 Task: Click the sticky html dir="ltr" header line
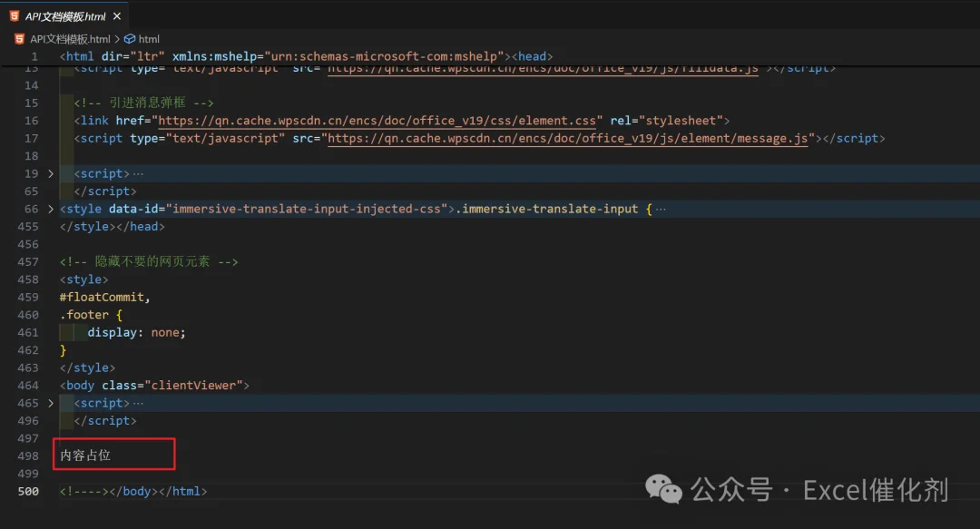pos(307,56)
